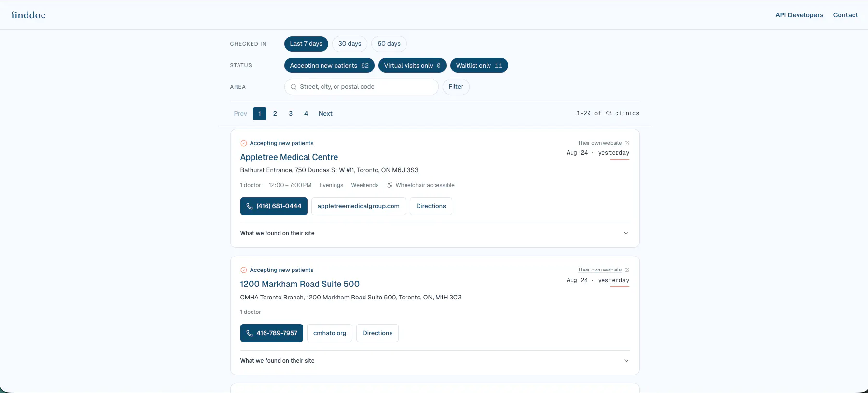868x393 pixels.
Task: Toggle Accepting new patients status filter
Action: tap(329, 66)
